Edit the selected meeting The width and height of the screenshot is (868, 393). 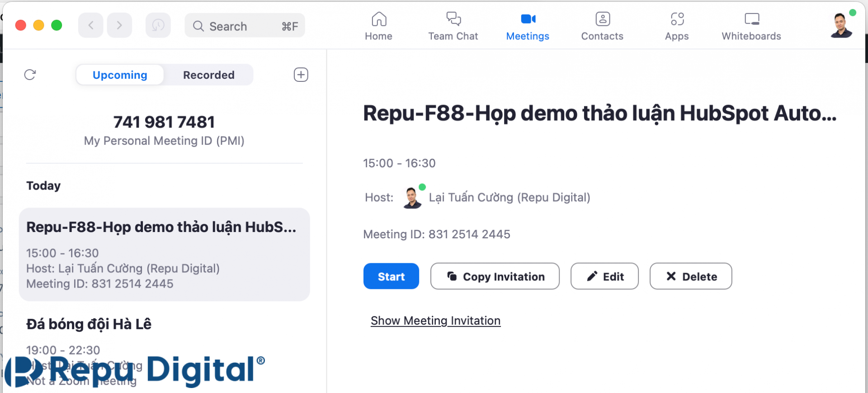[x=604, y=276]
